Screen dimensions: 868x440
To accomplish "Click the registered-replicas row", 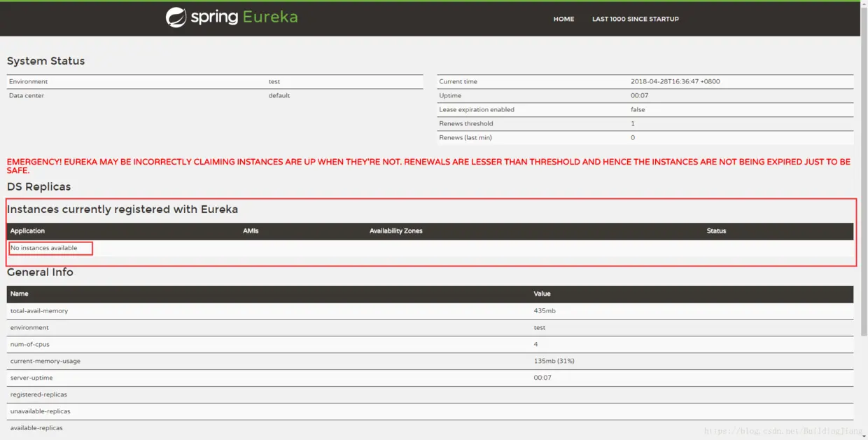I will click(x=430, y=394).
